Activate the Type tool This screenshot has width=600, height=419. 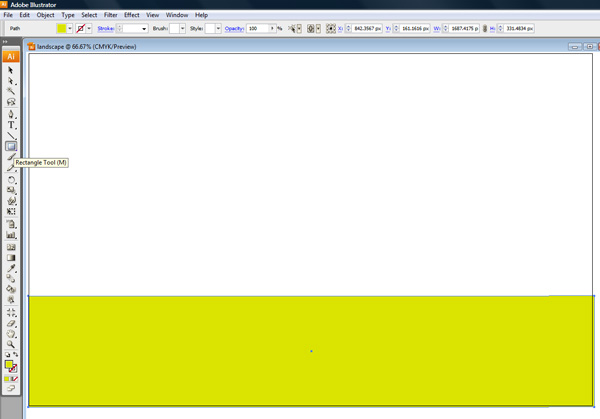point(11,125)
